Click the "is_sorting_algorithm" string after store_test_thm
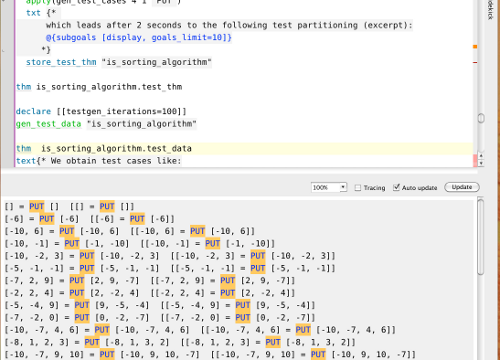This screenshot has width=500, height=360. (157, 62)
